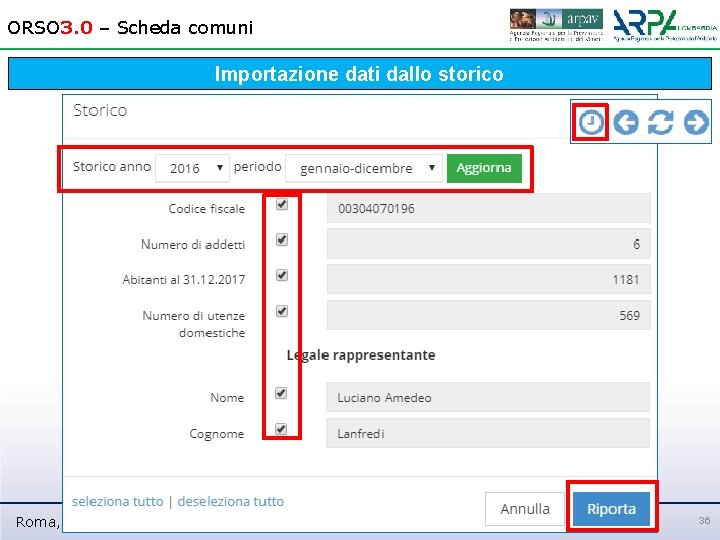Click the ORSO3.0 Scheda comuni title
Image resolution: width=720 pixels, height=540 pixels.
(130, 28)
